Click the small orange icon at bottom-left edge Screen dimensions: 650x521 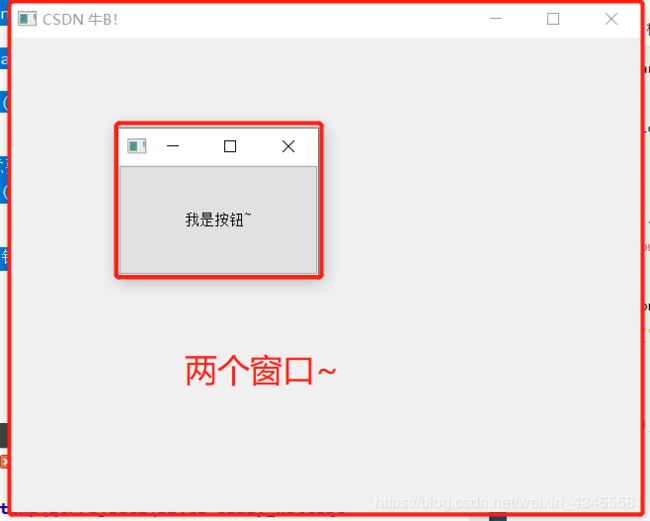[4, 461]
